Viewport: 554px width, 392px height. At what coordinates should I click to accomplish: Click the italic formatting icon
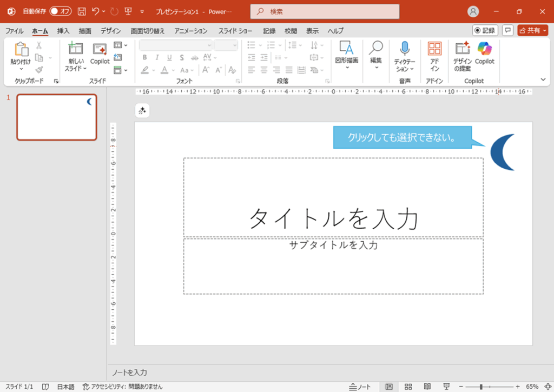pyautogui.click(x=157, y=57)
